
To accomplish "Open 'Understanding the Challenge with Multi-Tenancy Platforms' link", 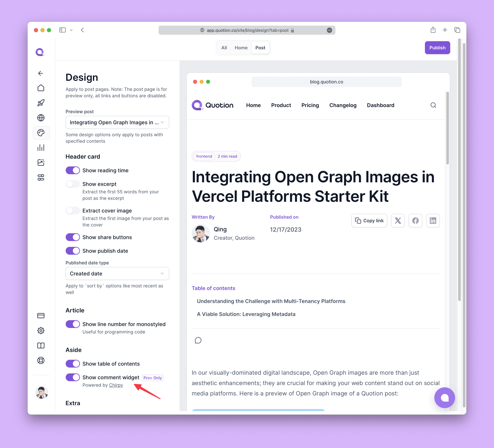I will pos(271,301).
